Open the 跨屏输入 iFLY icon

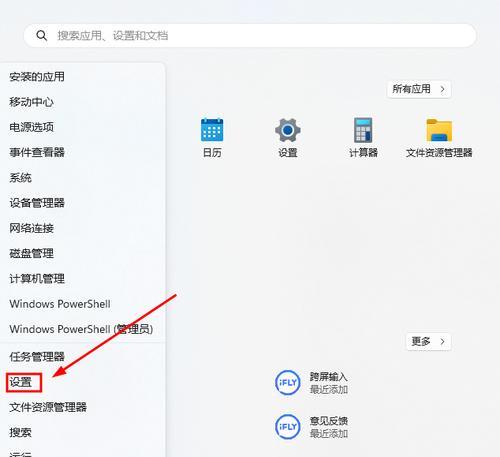tap(288, 382)
